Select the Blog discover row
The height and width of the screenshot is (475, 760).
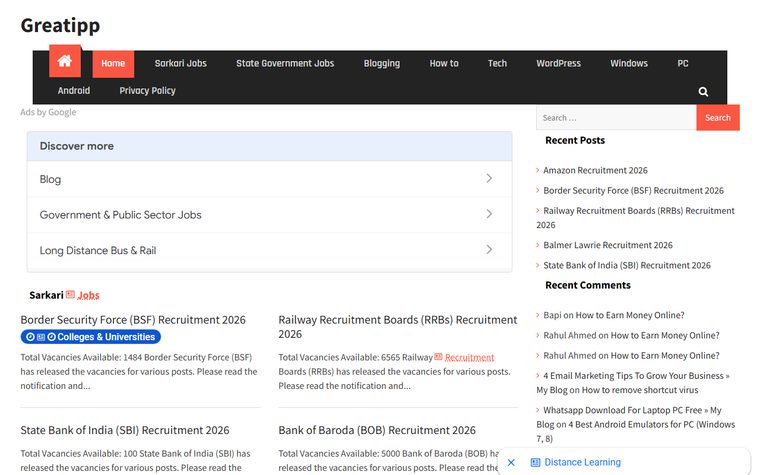269,179
